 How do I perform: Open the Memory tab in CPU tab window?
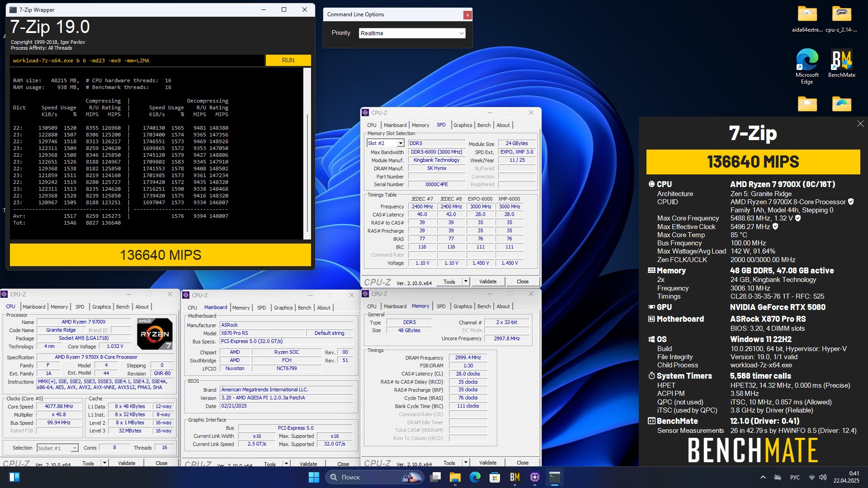(x=59, y=307)
